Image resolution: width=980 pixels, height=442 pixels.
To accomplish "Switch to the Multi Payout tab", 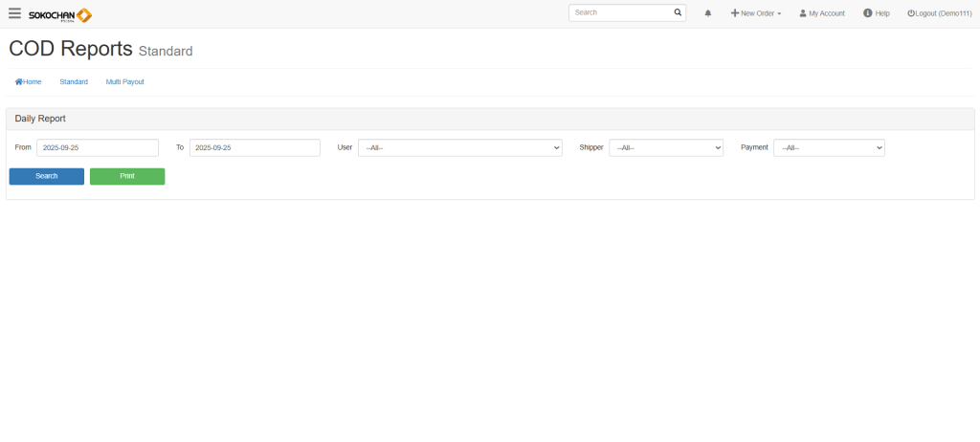I will click(x=124, y=82).
